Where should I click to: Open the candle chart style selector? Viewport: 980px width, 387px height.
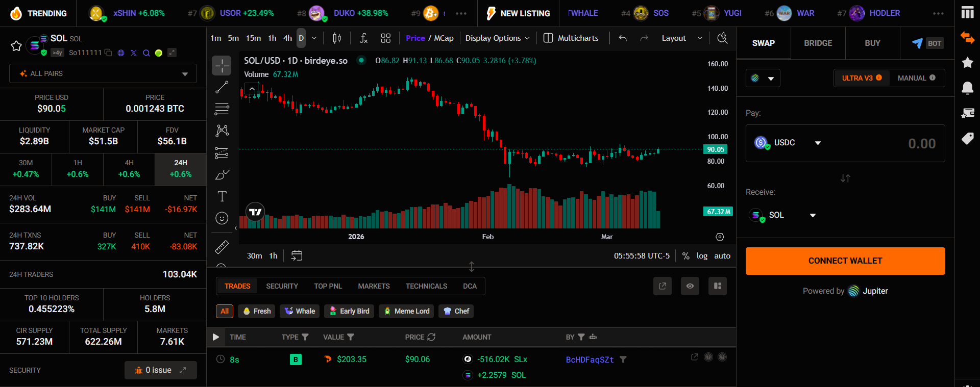tap(337, 38)
